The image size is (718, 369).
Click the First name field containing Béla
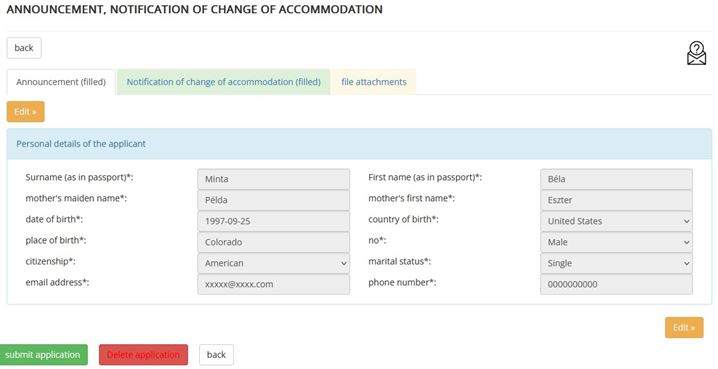click(616, 179)
